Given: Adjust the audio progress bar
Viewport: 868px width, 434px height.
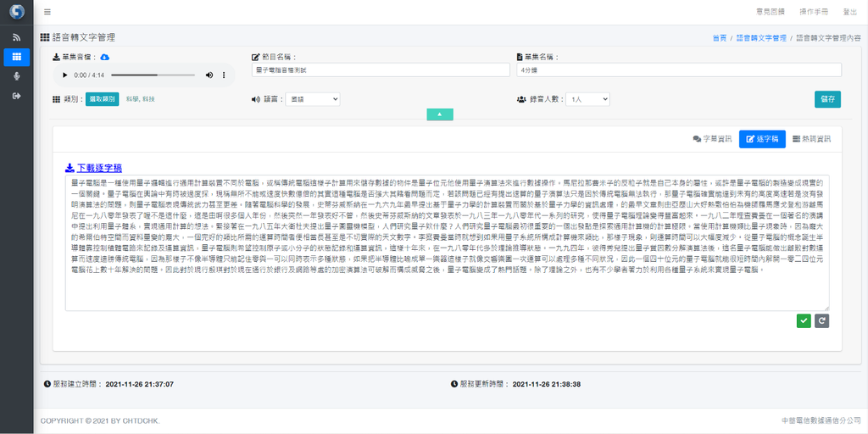Looking at the screenshot, I should click(x=153, y=75).
